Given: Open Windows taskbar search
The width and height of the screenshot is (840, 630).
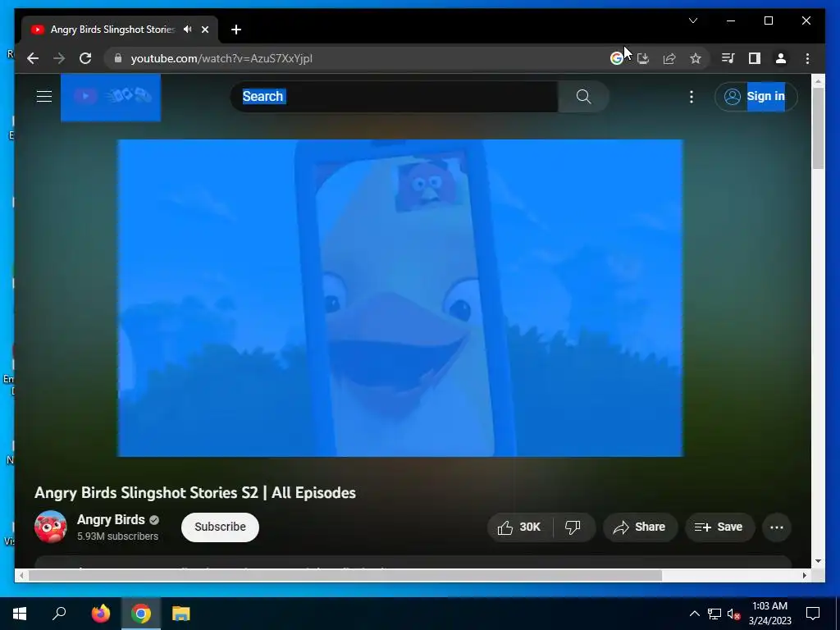Looking at the screenshot, I should pos(59,614).
